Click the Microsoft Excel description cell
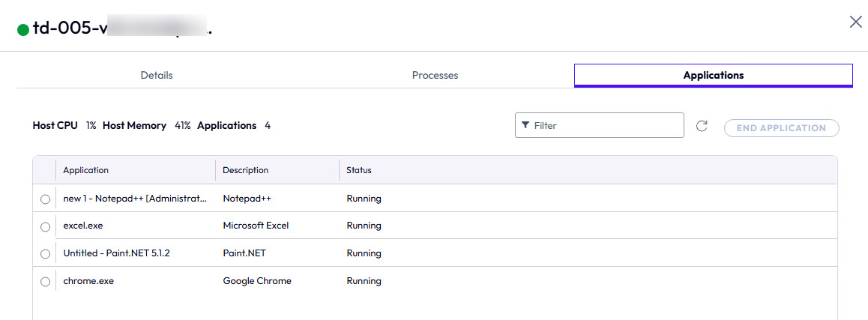The width and height of the screenshot is (868, 320). 256,226
